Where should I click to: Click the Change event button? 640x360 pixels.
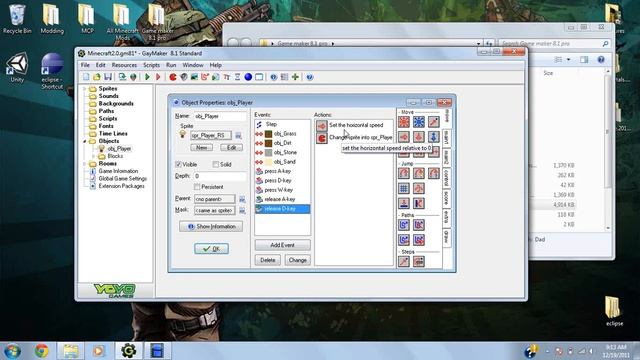pos(298,260)
